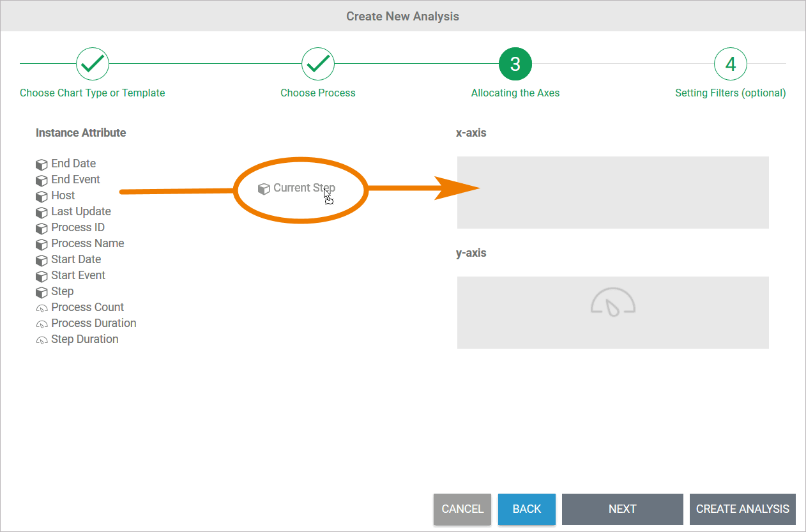Image resolution: width=806 pixels, height=532 pixels.
Task: Click the gauge icon beside Step Duration
Action: 42,340
